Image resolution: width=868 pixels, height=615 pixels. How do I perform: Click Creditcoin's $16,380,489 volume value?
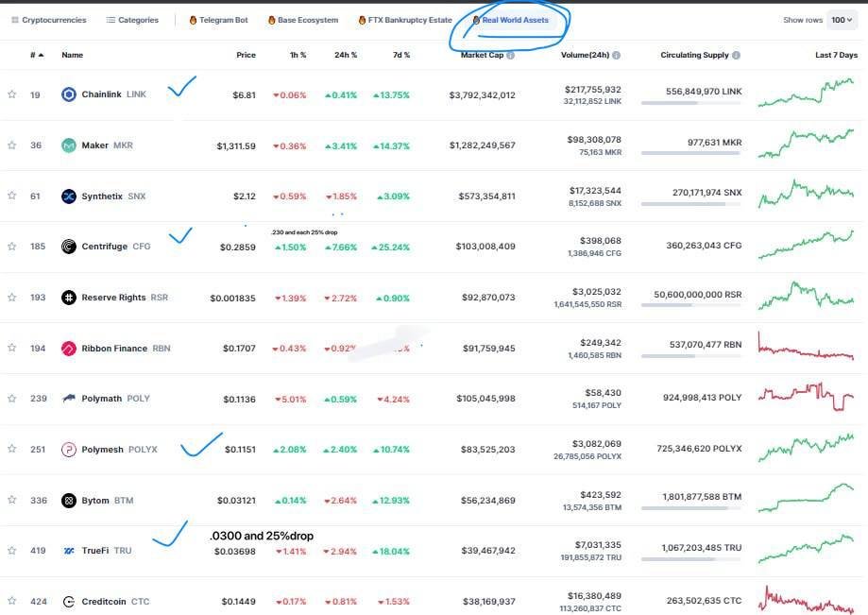(x=594, y=596)
